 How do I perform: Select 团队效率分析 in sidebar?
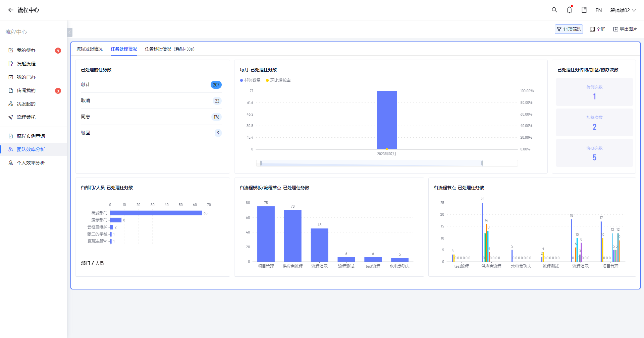coord(34,149)
